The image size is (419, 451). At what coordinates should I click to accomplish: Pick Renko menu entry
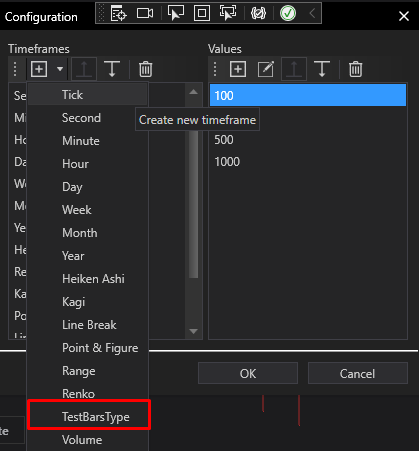[87, 394]
